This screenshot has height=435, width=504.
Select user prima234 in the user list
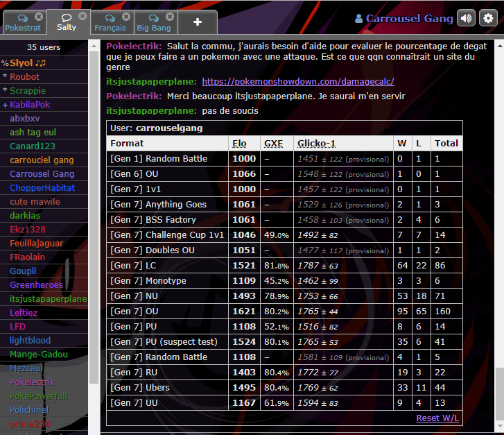point(44,423)
